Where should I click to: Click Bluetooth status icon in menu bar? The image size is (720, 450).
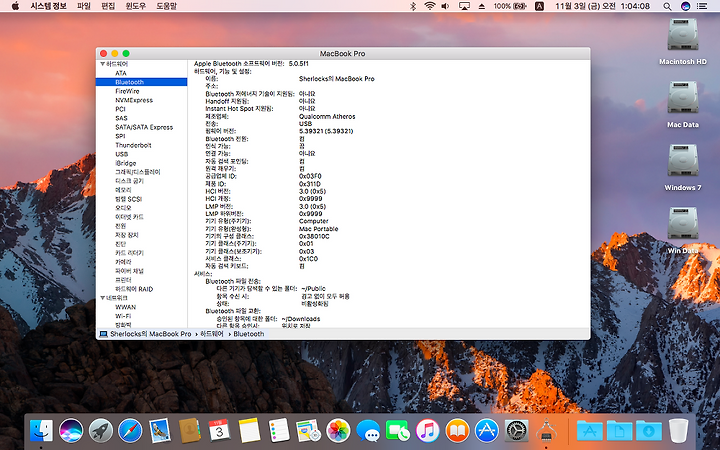[413, 6]
